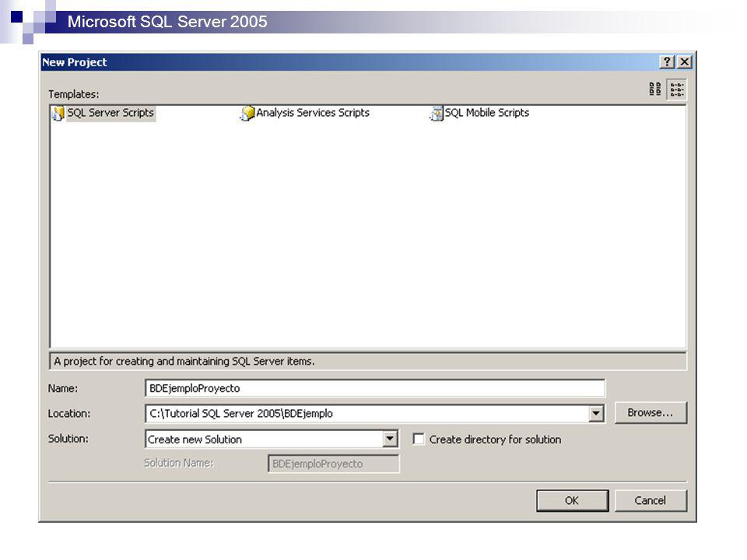Viewport: 747px width, 560px height.
Task: Switch templates to small icons view
Action: tap(676, 89)
